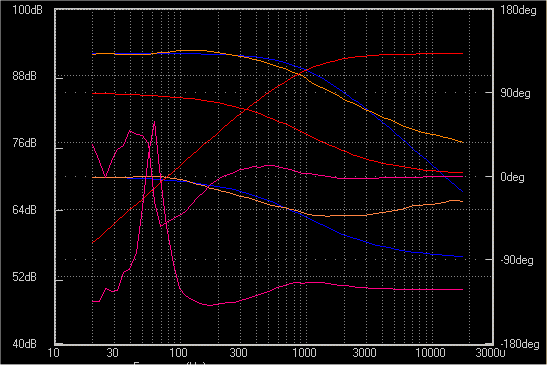The image size is (547, 365).
Task: Click the 64dB magnitude axis label
Action: click(x=24, y=210)
